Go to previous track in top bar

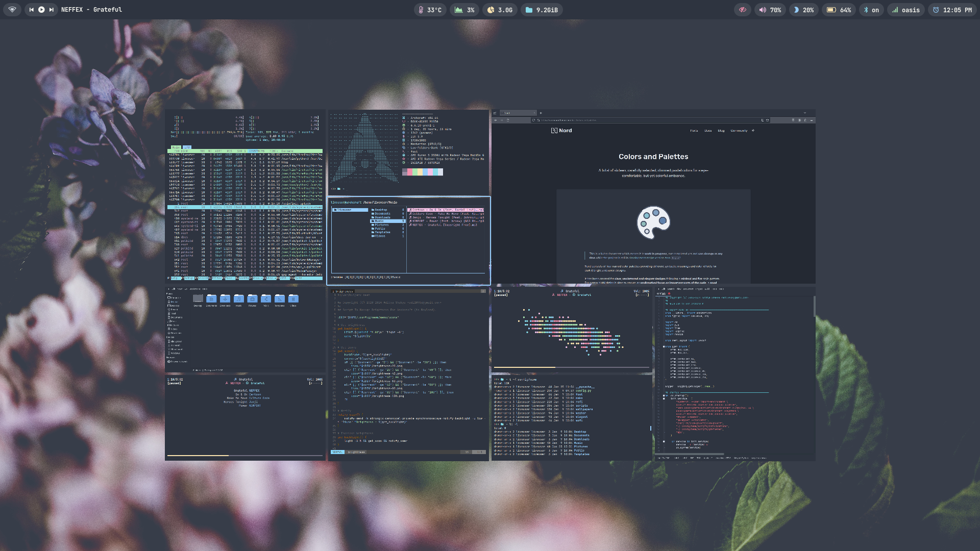pyautogui.click(x=31, y=10)
